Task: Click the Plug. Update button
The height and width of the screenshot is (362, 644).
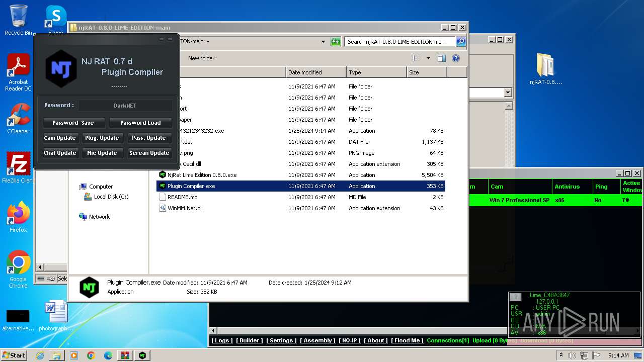Action: (x=102, y=138)
